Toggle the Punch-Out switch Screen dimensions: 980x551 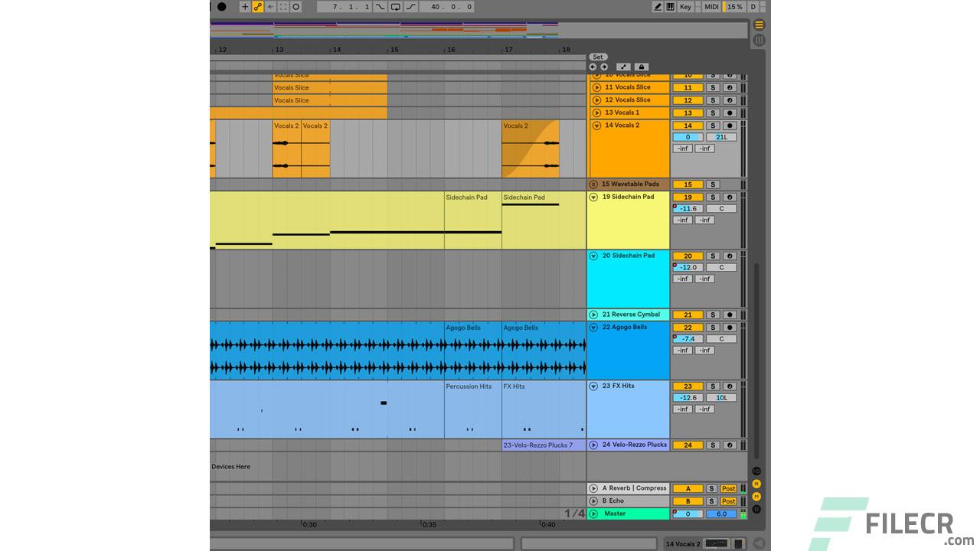coord(411,7)
